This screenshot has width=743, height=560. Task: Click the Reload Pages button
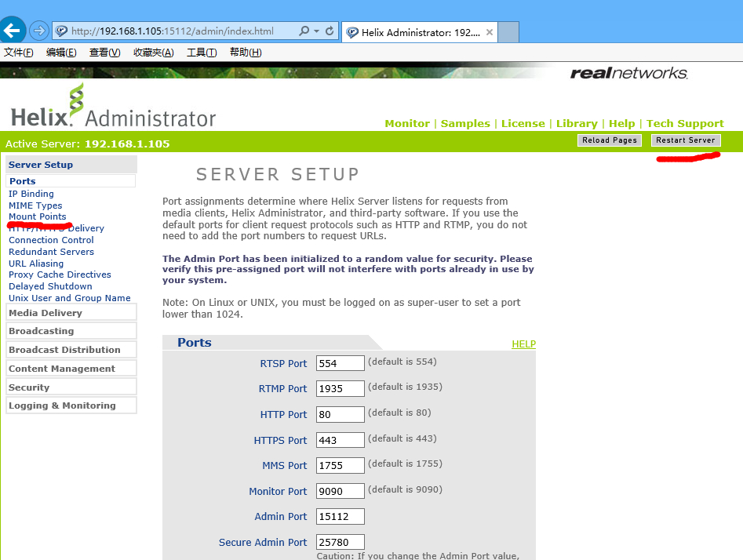(x=610, y=140)
